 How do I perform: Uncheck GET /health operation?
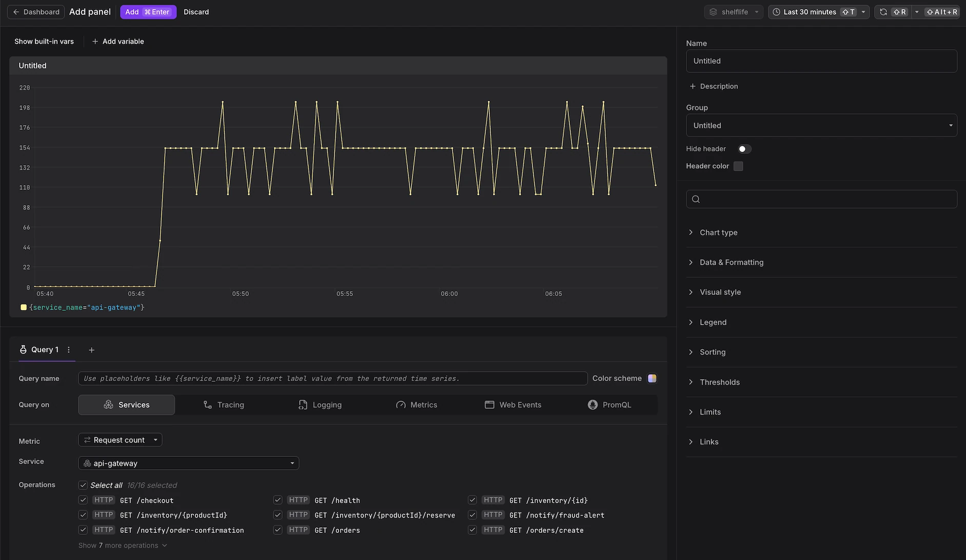point(278,500)
